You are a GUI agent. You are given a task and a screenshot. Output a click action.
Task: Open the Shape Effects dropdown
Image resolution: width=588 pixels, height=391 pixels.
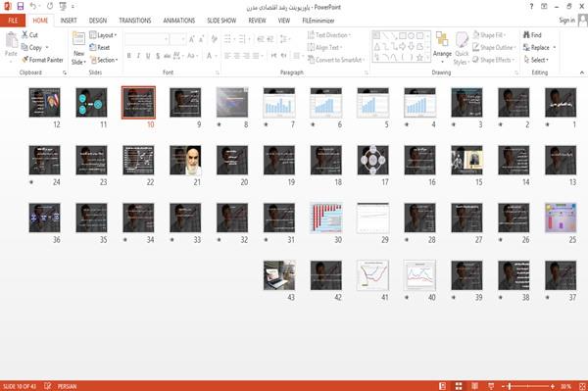click(x=494, y=60)
